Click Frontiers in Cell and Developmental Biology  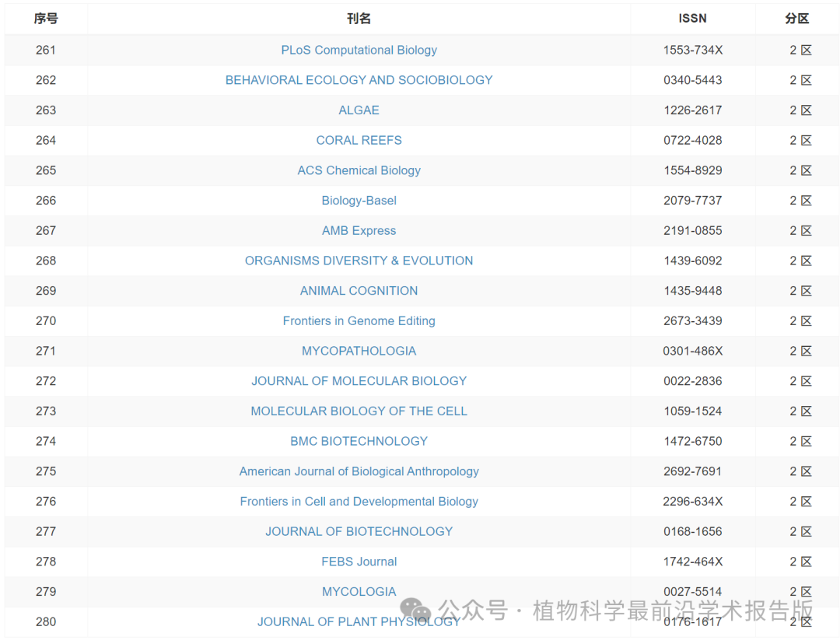(x=359, y=502)
